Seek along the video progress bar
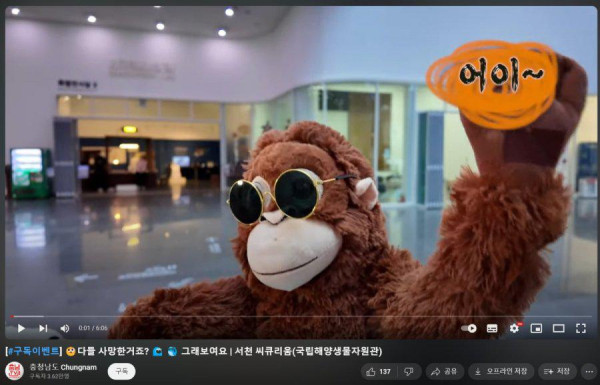Image resolution: width=600 pixels, height=385 pixels. [300, 316]
